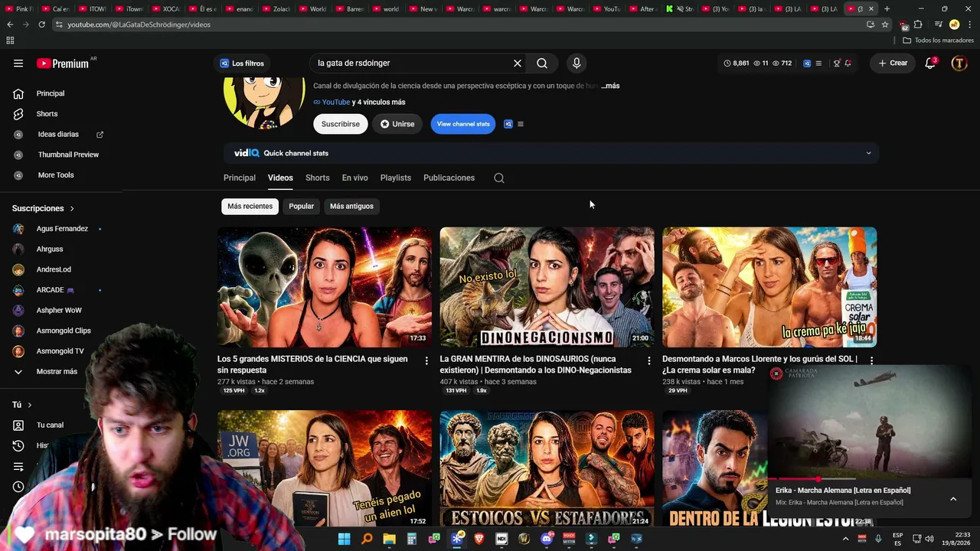
Task: Click the Crear button
Action: [x=893, y=64]
